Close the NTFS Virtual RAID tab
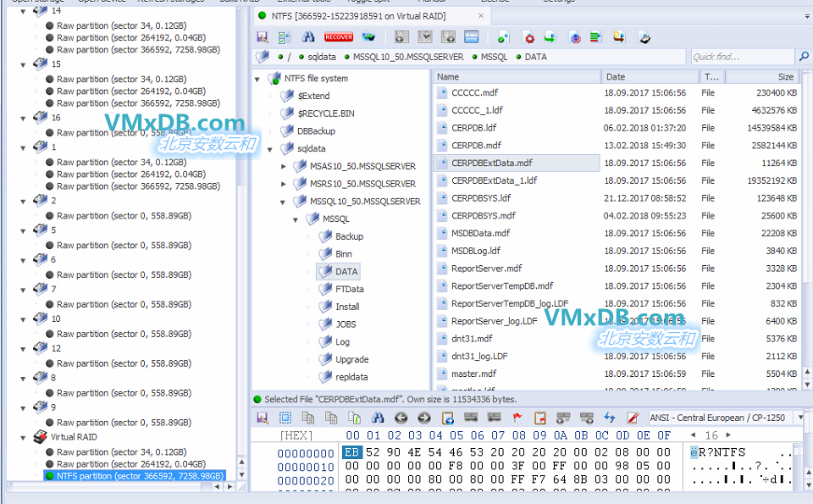The height and width of the screenshot is (504, 813). pyautogui.click(x=481, y=16)
